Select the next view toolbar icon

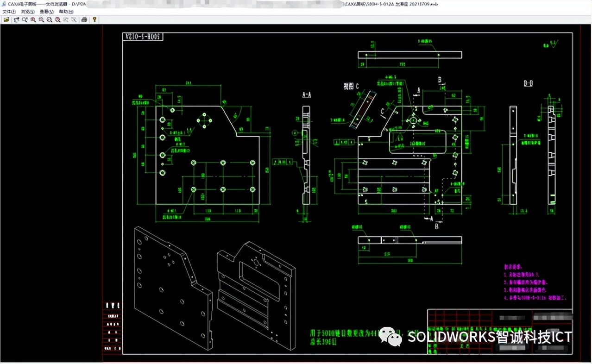click(74, 19)
